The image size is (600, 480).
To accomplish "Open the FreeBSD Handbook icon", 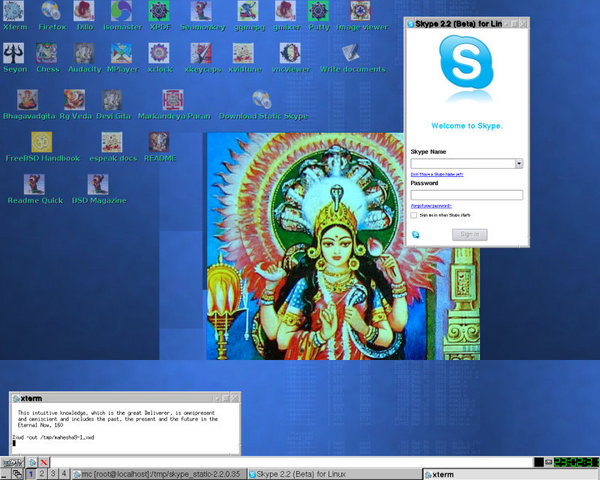I will (42, 143).
